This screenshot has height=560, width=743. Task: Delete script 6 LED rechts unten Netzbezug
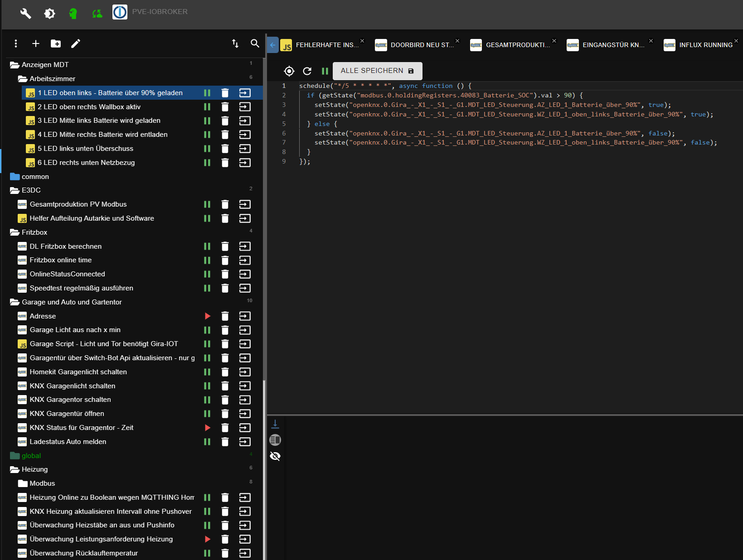tap(225, 163)
